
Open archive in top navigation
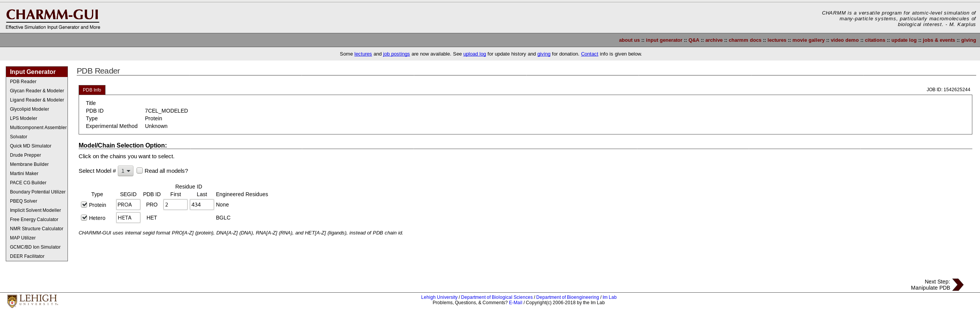coord(714,40)
